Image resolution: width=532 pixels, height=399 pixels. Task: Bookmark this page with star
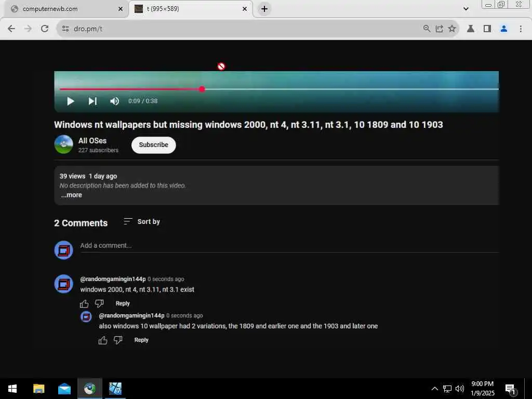(452, 29)
